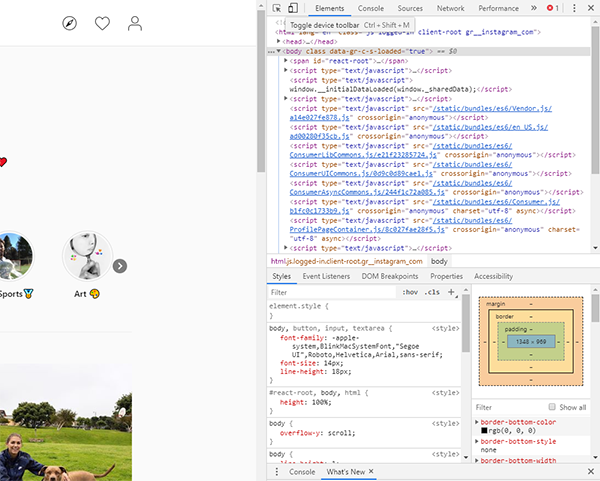
Task: Switch to the Console tab
Action: (371, 8)
